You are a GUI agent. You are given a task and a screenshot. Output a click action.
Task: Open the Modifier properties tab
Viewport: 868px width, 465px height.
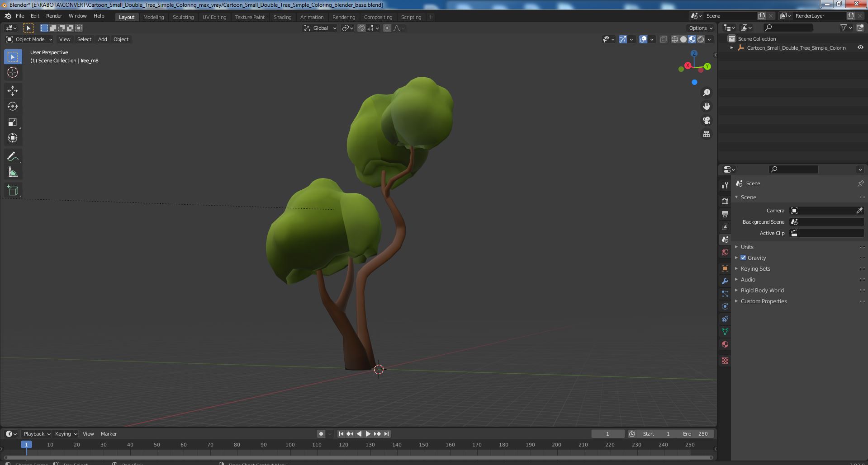[x=725, y=281]
